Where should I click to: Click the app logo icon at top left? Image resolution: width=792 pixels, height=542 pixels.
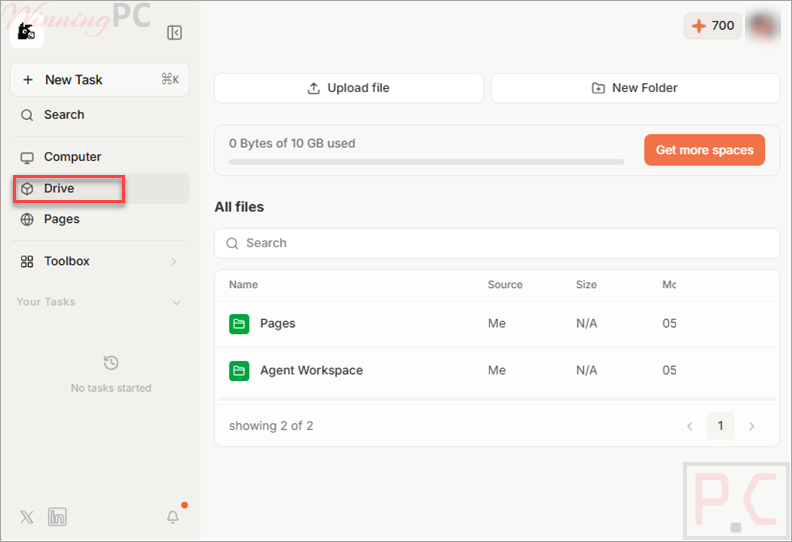click(x=27, y=32)
